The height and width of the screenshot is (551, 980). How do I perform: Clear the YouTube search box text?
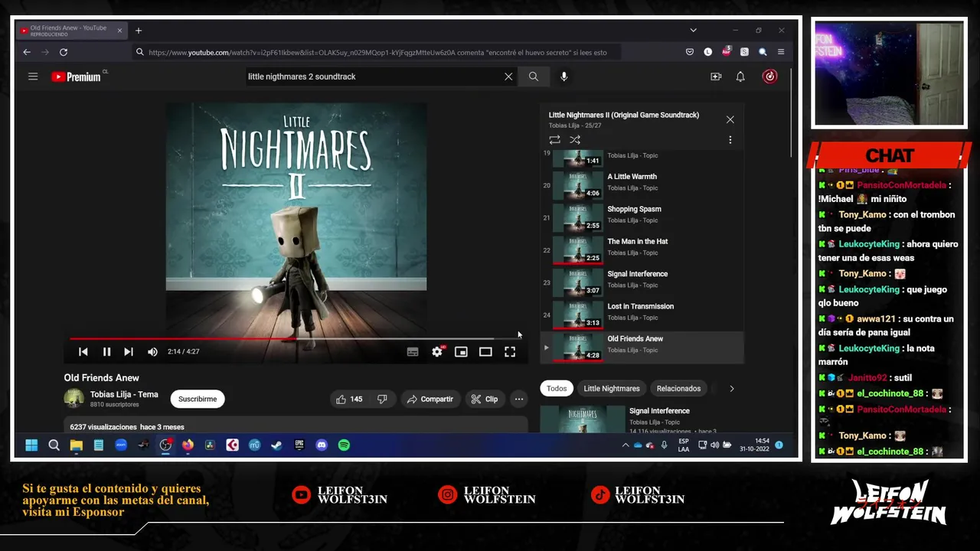[508, 77]
